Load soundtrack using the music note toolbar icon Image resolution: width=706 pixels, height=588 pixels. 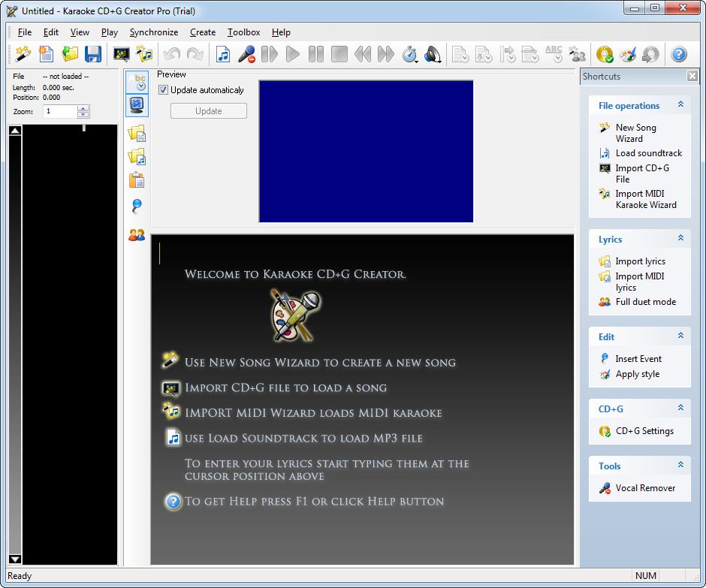tap(223, 55)
